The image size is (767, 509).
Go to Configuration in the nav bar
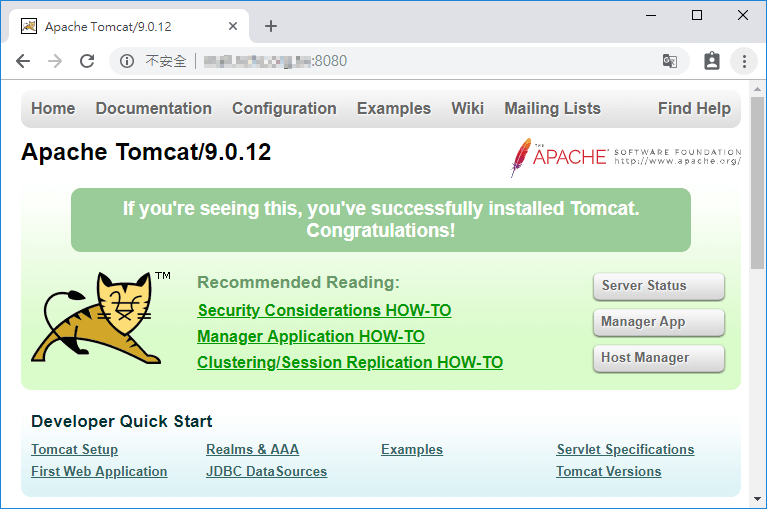(284, 108)
